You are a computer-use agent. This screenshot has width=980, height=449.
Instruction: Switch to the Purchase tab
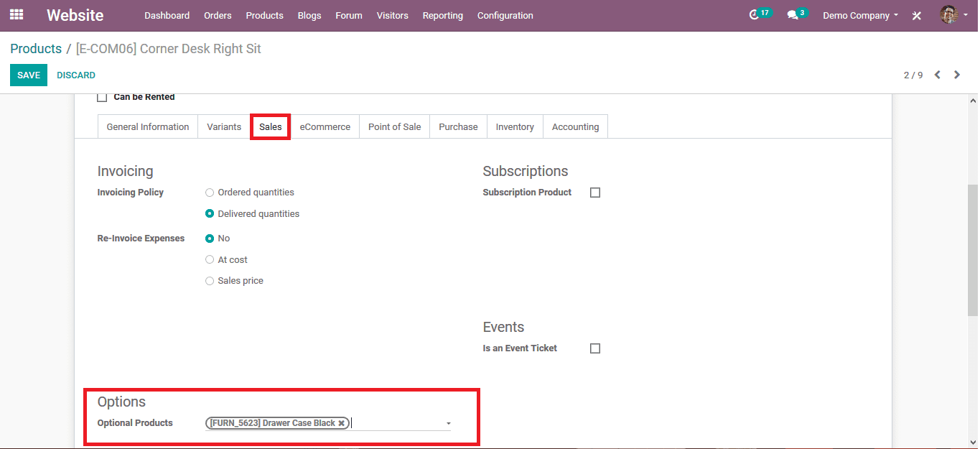coord(458,126)
